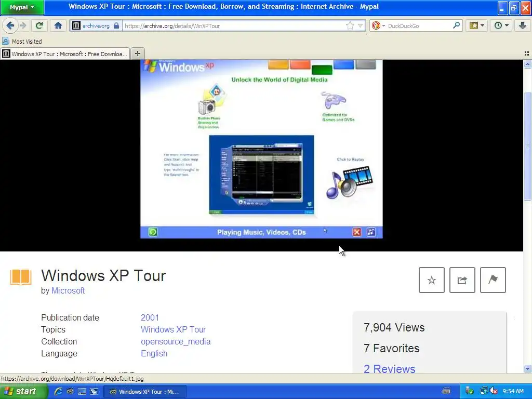The image size is (532, 399).
Task: Go back with the browser back arrow
Action: pyautogui.click(x=10, y=25)
